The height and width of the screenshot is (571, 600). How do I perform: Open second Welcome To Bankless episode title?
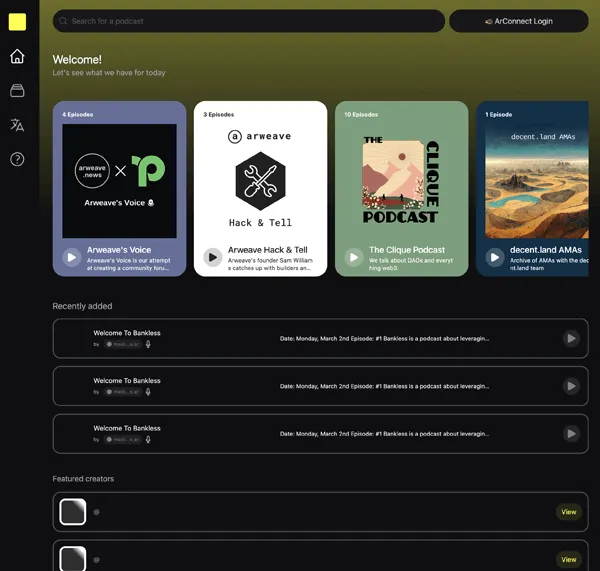(127, 381)
